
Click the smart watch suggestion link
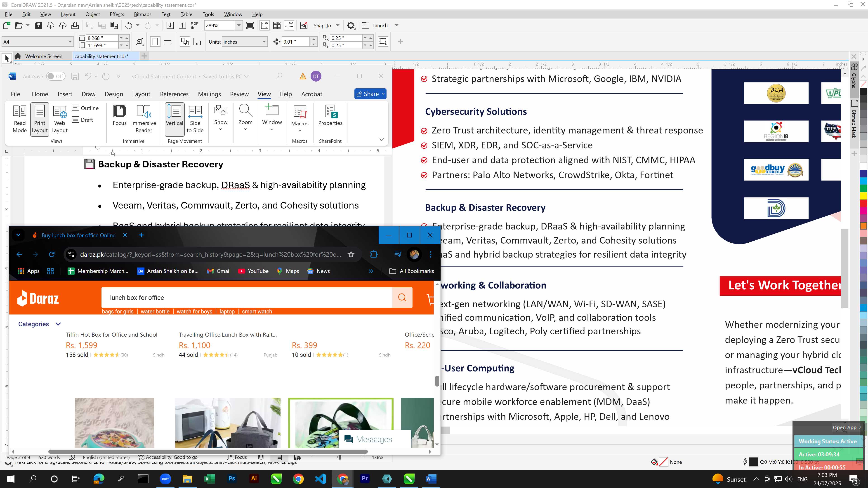point(257,312)
